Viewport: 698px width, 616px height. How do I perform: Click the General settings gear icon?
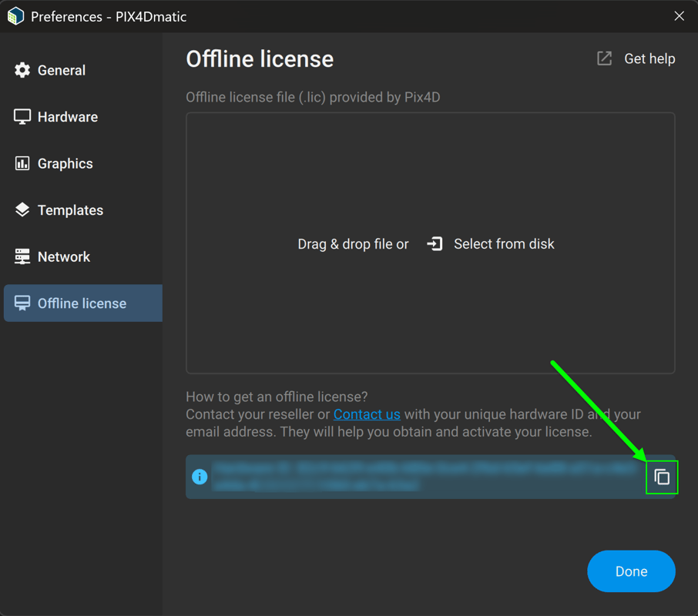tap(23, 70)
